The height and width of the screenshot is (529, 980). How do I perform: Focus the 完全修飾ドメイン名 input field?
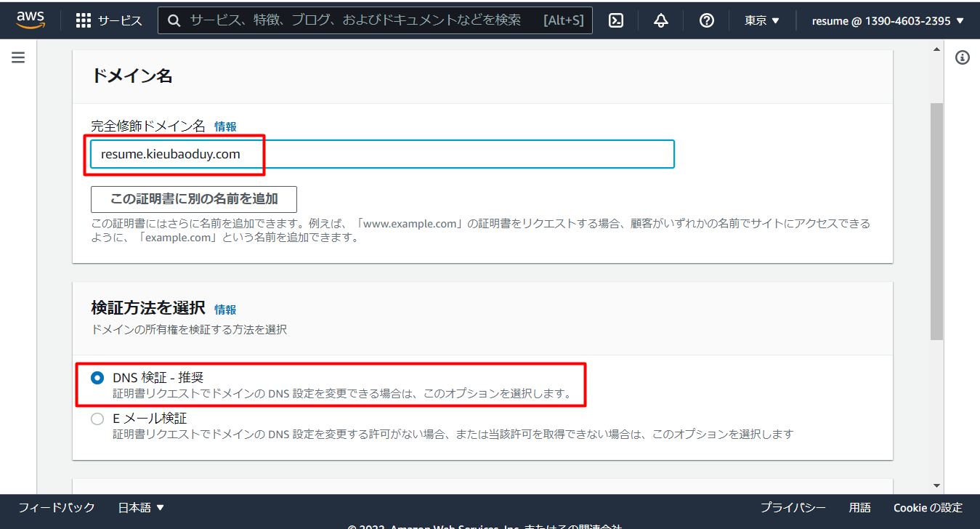383,154
